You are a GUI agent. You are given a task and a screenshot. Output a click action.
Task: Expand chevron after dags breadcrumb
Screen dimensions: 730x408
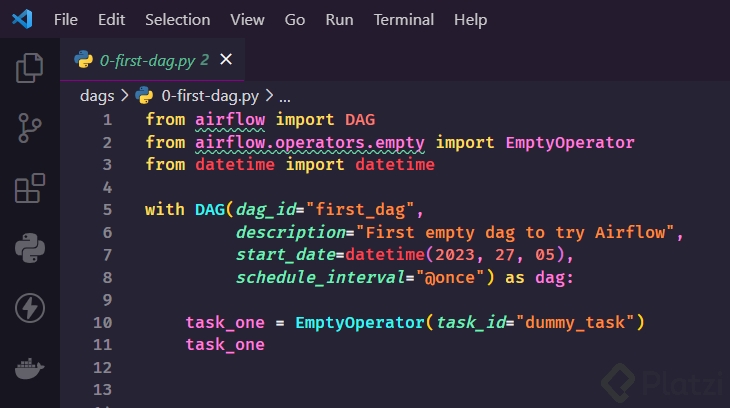124,95
